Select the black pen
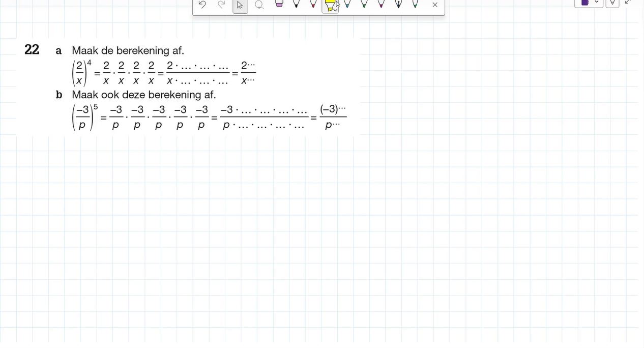 [296, 4]
